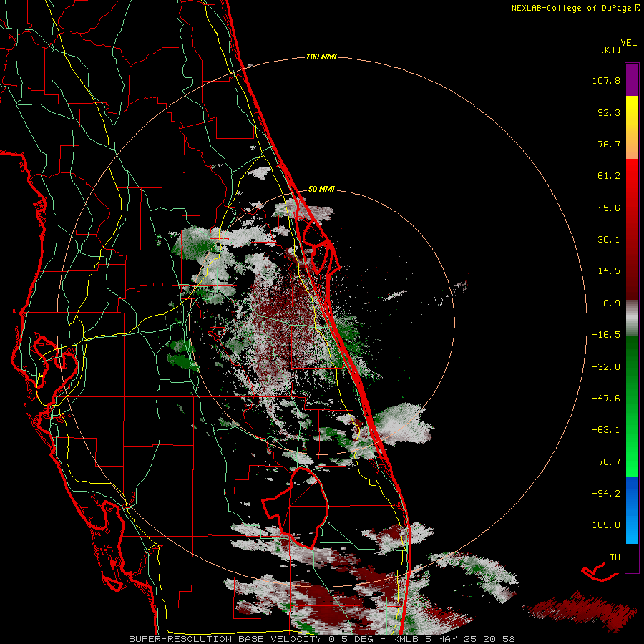
Task: Click the 45.6 legend value
Action: click(x=609, y=208)
